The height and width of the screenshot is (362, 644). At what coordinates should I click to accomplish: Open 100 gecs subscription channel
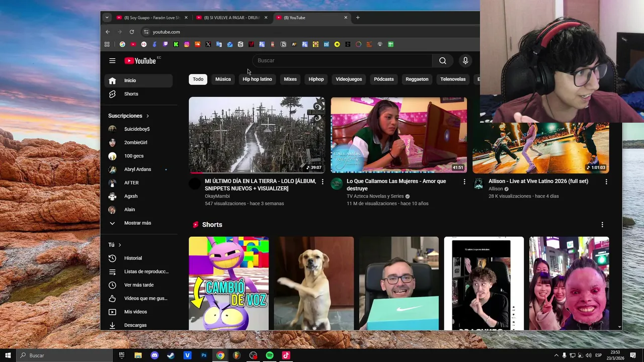click(x=138, y=156)
